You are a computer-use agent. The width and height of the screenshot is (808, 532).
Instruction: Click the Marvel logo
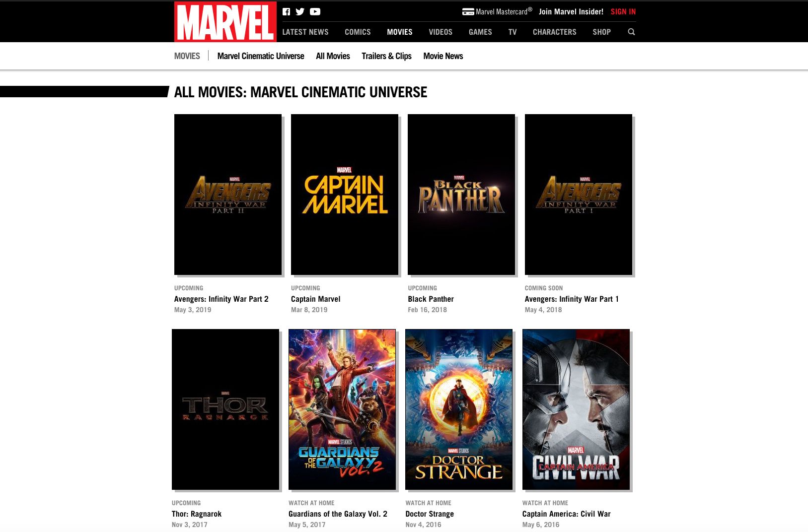coord(224,21)
